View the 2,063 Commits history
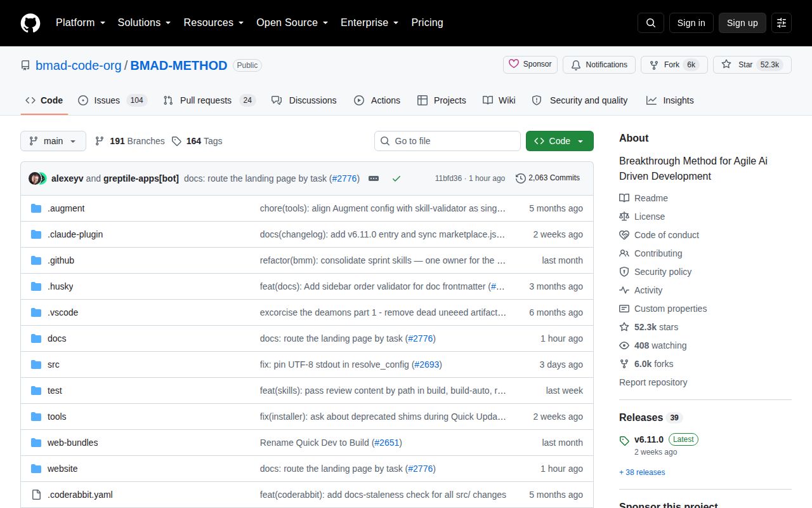This screenshot has width=812, height=508. (x=548, y=178)
